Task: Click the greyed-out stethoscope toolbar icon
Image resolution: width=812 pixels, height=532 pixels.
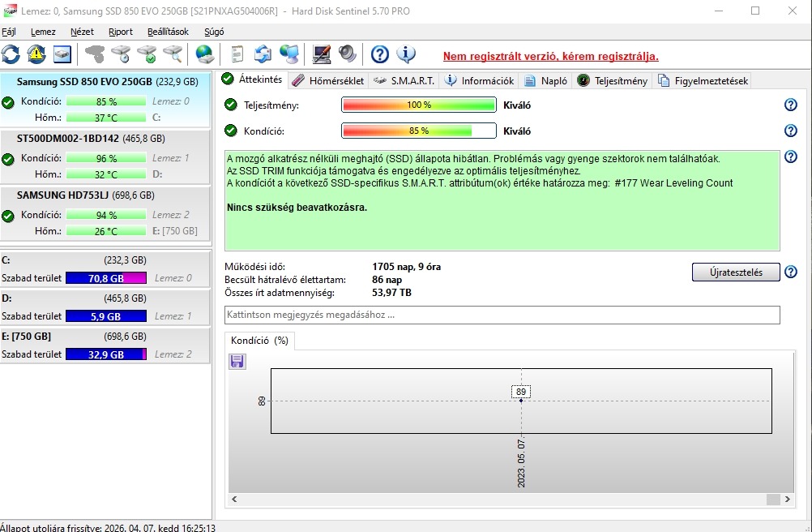Action: [x=94, y=54]
